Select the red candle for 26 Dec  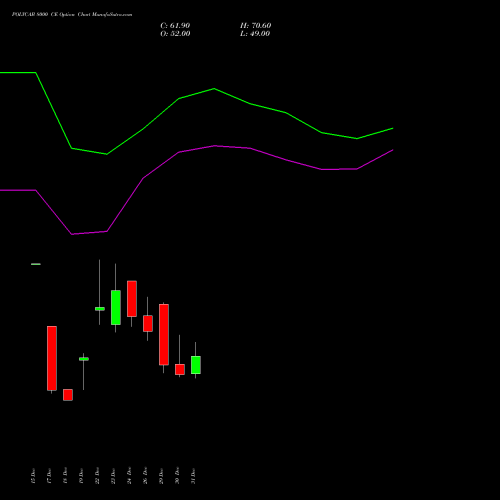tap(148, 323)
